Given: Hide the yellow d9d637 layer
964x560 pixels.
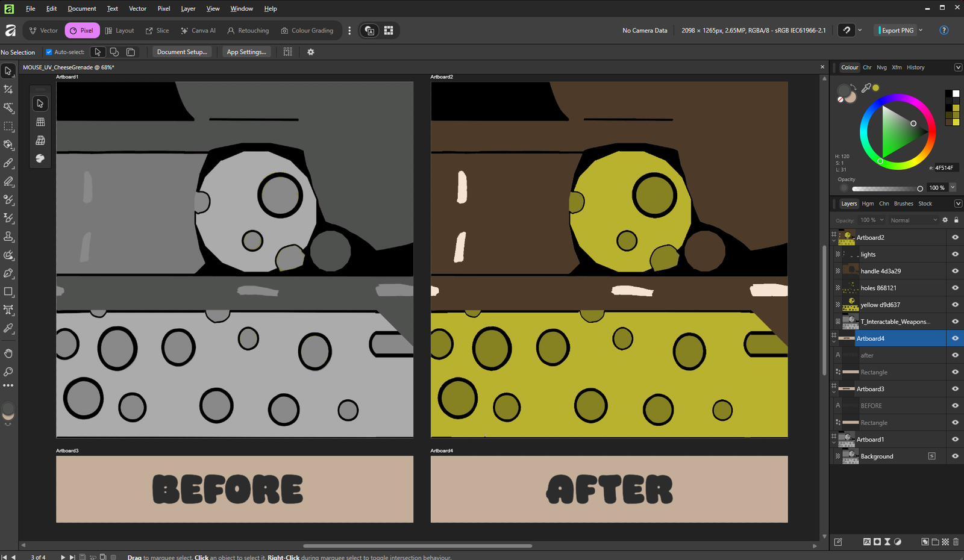Looking at the screenshot, I should click(955, 305).
